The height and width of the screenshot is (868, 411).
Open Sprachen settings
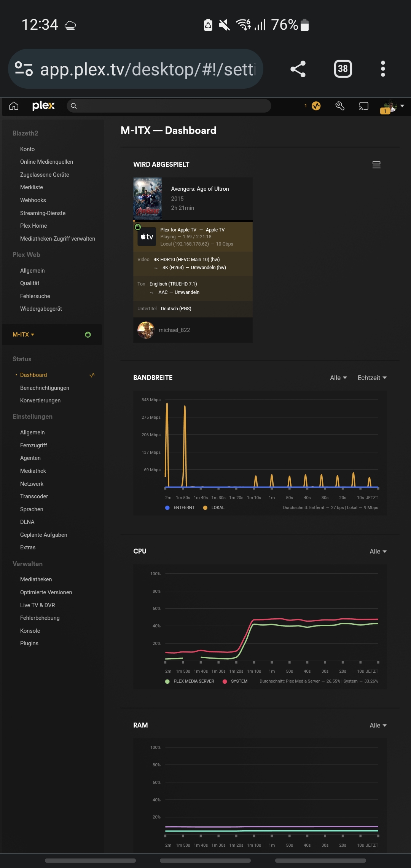pos(32,509)
